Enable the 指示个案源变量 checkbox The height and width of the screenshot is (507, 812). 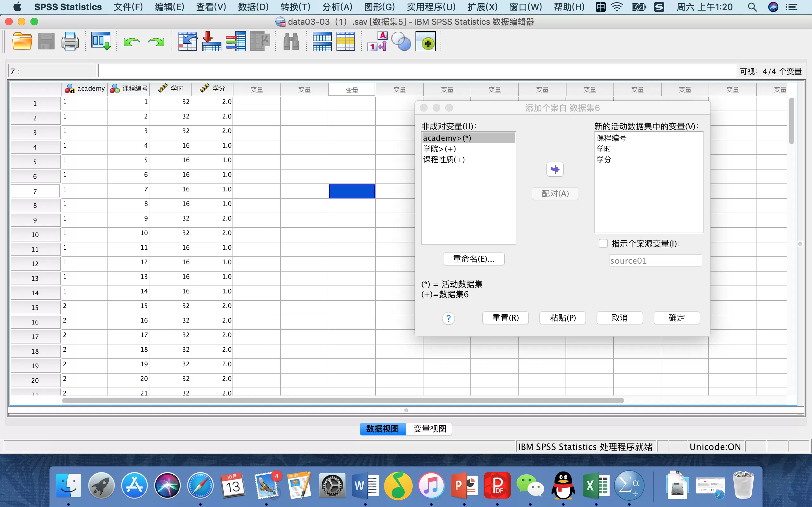tap(603, 243)
